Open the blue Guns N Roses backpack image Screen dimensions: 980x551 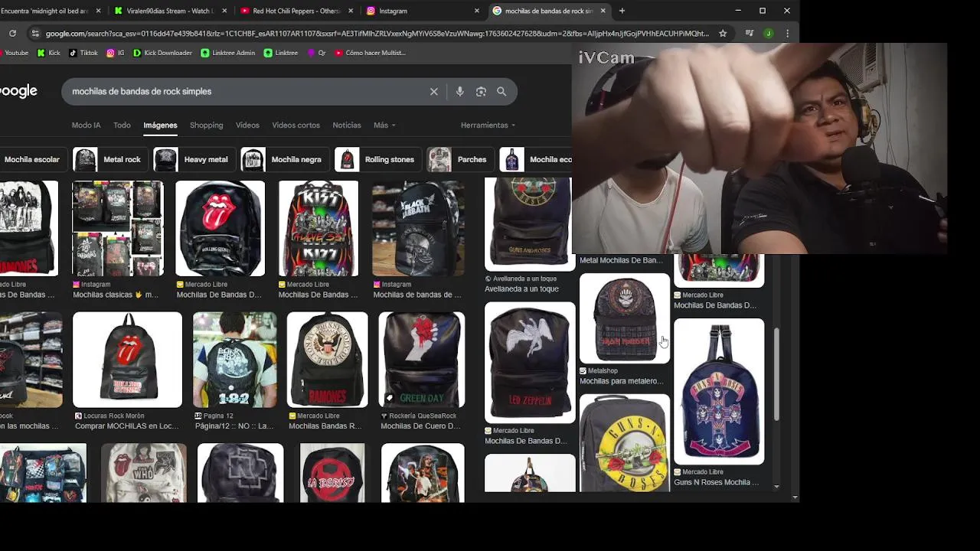tap(719, 391)
